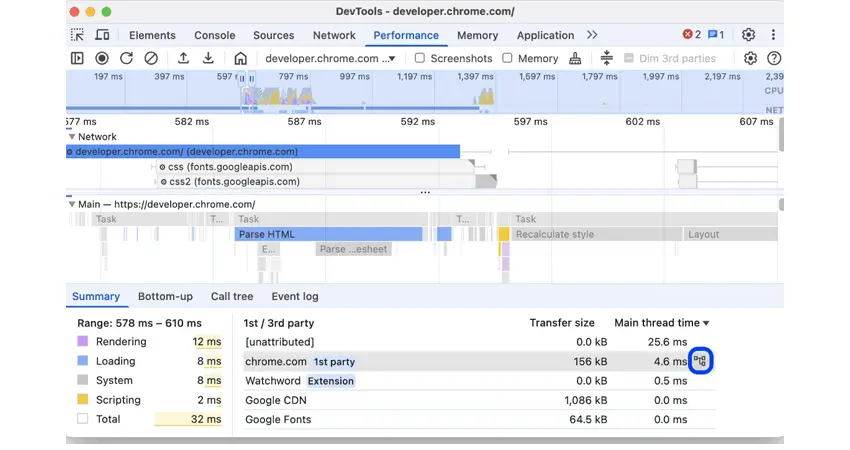
Task: Click the yellow Scripting color swatch
Action: tap(82, 400)
